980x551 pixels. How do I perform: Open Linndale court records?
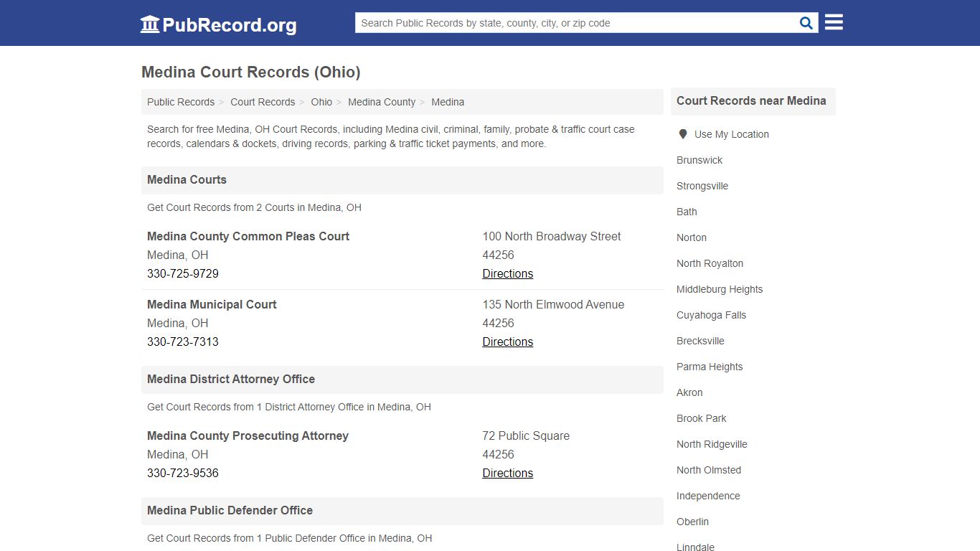[695, 547]
